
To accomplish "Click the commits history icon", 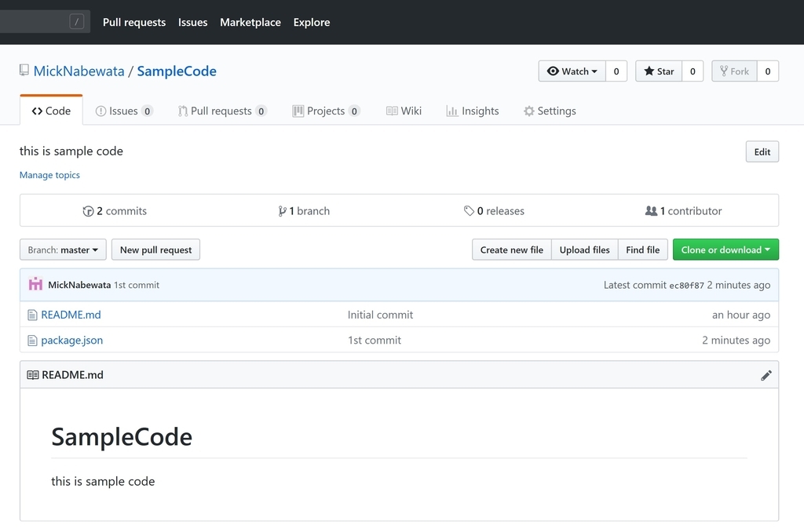I will [x=88, y=211].
